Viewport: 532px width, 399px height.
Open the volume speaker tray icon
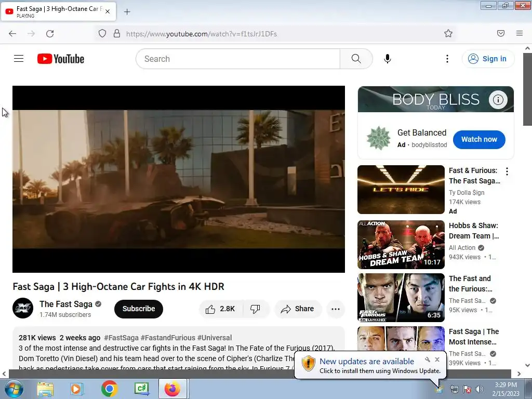[x=480, y=389]
